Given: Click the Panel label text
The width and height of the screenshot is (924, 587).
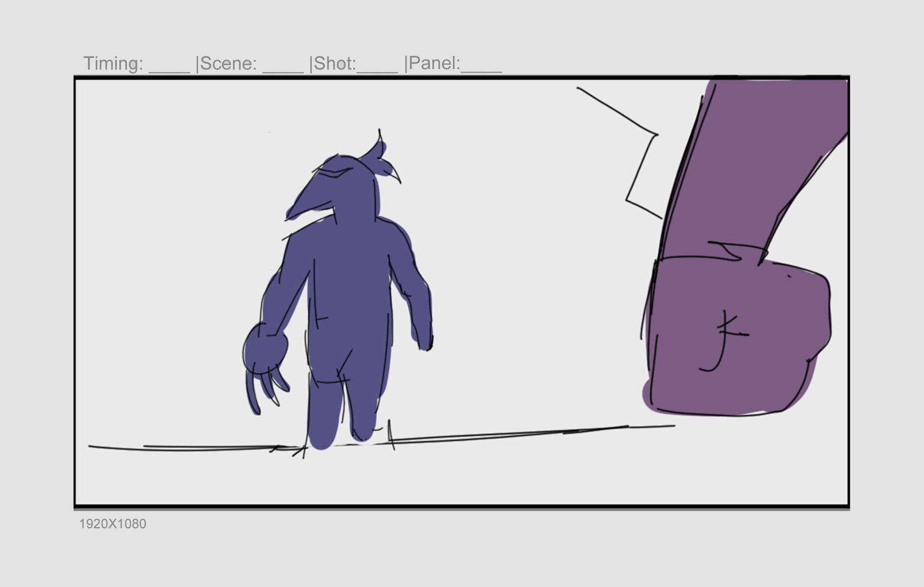Looking at the screenshot, I should (434, 64).
